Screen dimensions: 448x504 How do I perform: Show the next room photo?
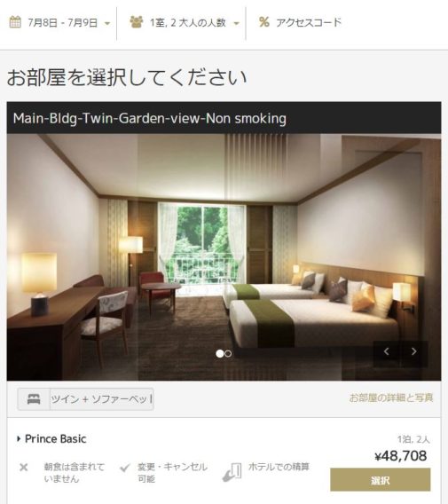tap(414, 351)
